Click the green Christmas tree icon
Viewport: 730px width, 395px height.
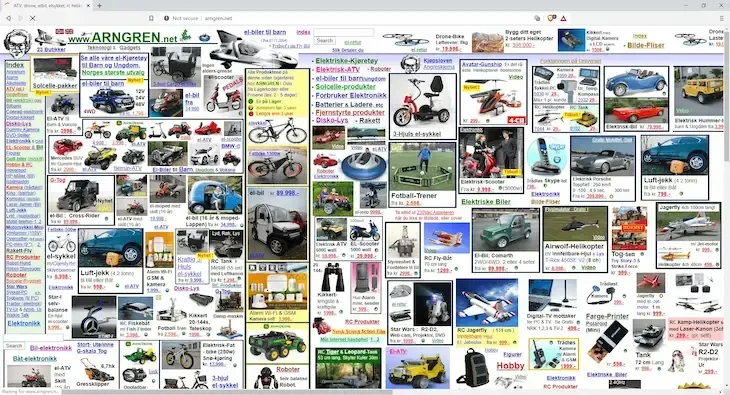click(x=186, y=35)
